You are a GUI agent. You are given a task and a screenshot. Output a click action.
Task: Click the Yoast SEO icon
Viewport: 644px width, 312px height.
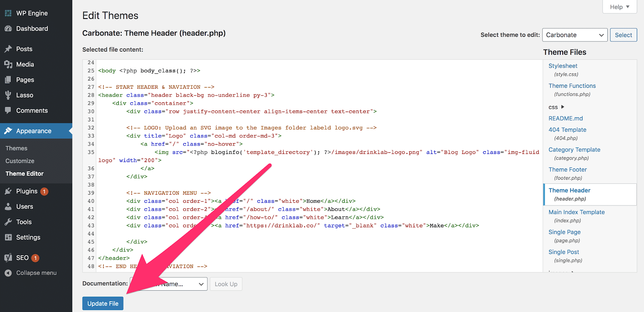point(8,258)
